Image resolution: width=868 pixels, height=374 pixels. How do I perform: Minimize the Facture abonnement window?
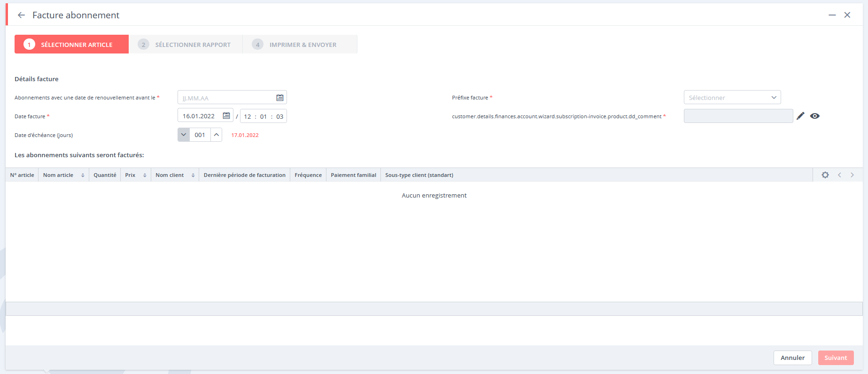832,15
